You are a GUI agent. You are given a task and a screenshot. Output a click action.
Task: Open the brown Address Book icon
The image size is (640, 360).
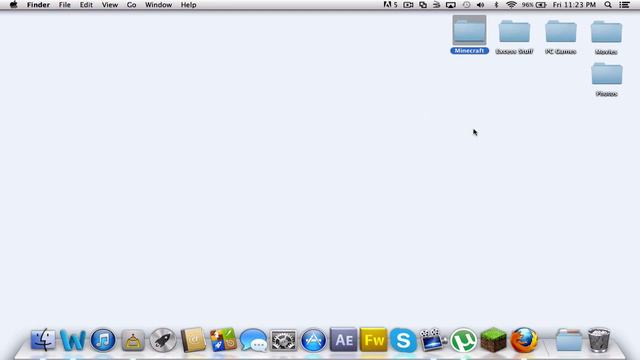click(x=193, y=340)
